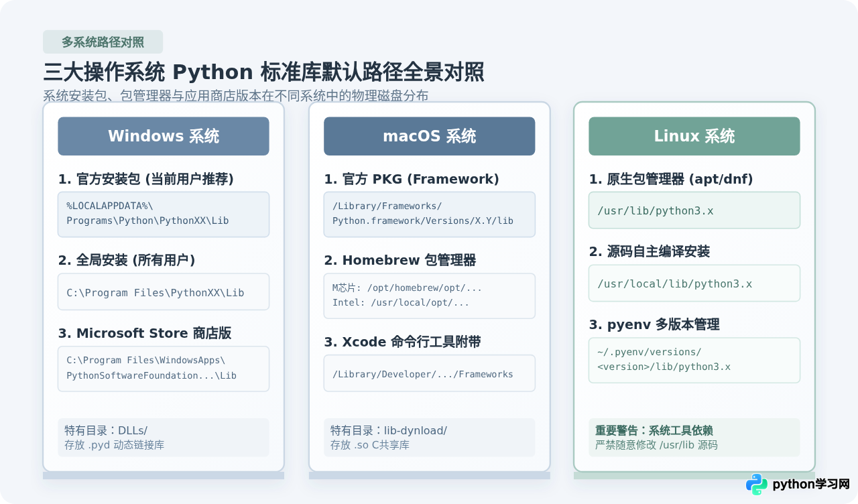Click the Python logo icon
The height and width of the screenshot is (504, 858).
pos(757,485)
